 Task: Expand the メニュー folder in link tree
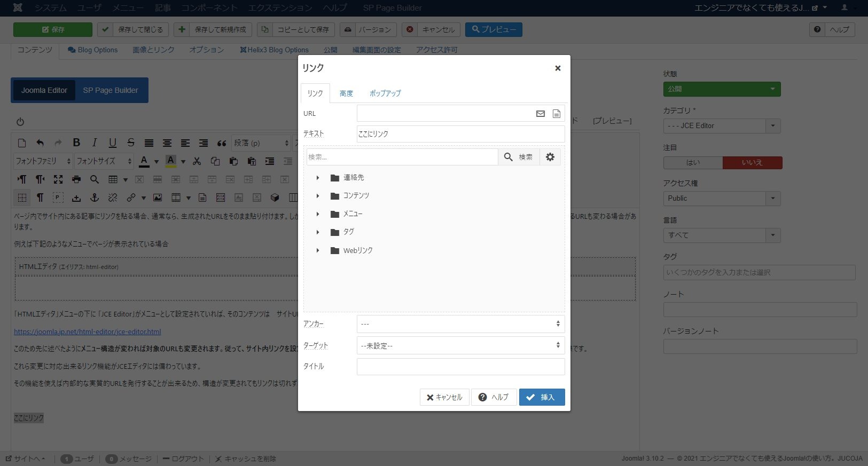(x=318, y=214)
